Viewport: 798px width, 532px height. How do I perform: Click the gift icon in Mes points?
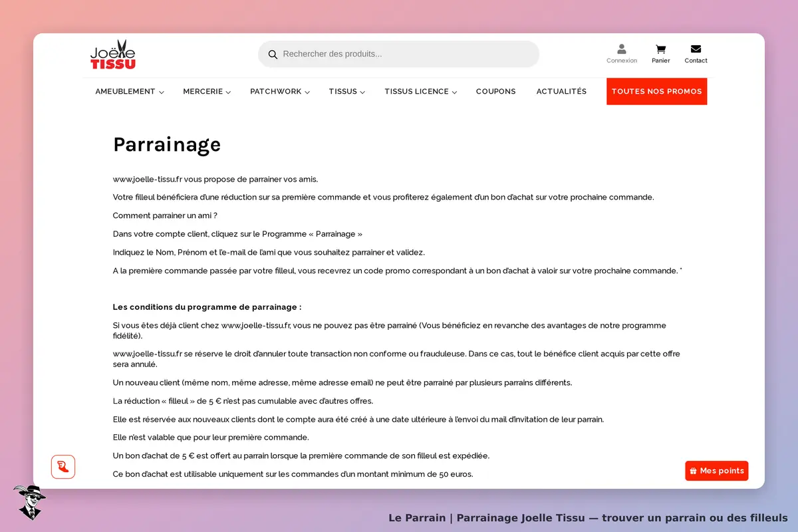point(693,471)
